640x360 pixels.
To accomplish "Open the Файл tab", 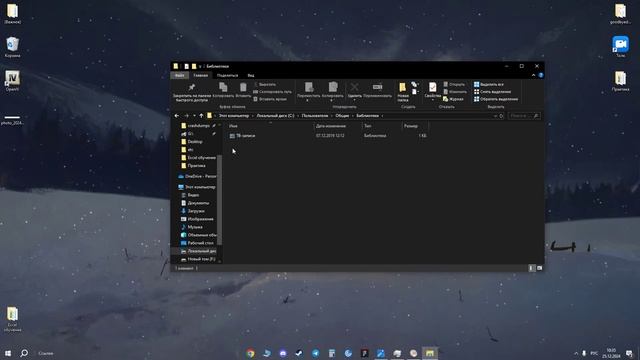I will [x=180, y=76].
